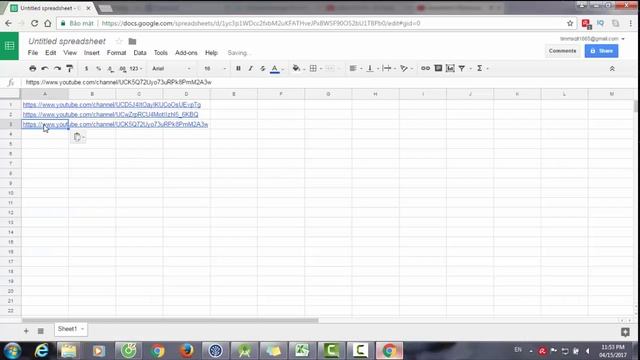Open the all sheets list icon

(40, 331)
